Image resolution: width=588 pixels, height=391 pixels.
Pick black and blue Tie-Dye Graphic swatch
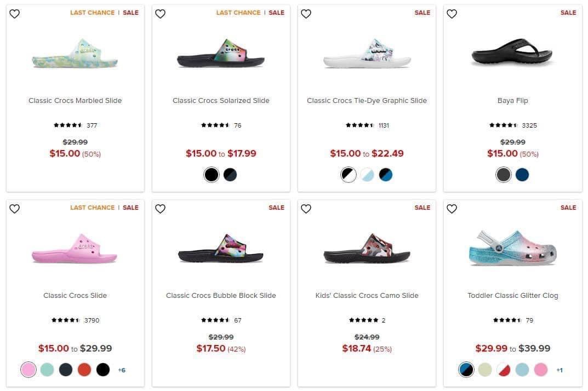click(385, 175)
